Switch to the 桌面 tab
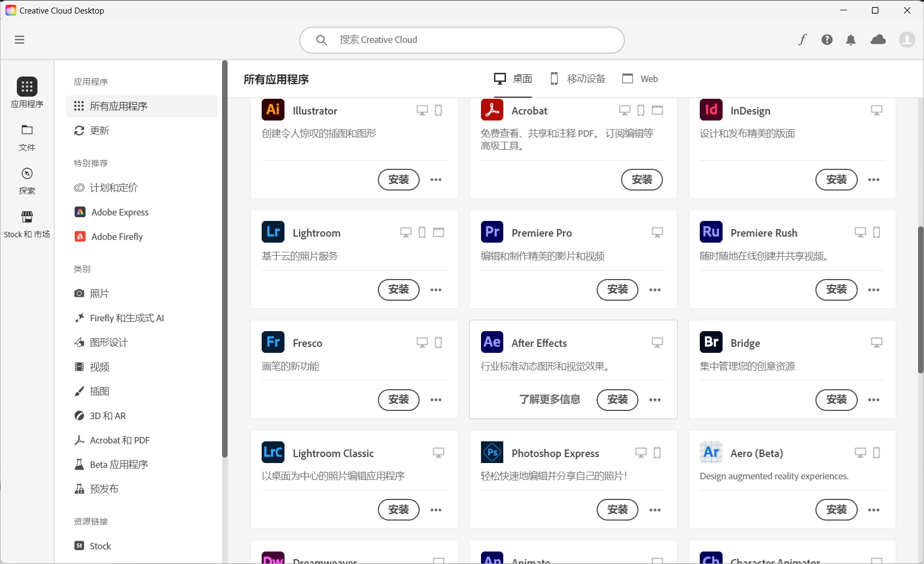924x564 pixels. tap(513, 79)
